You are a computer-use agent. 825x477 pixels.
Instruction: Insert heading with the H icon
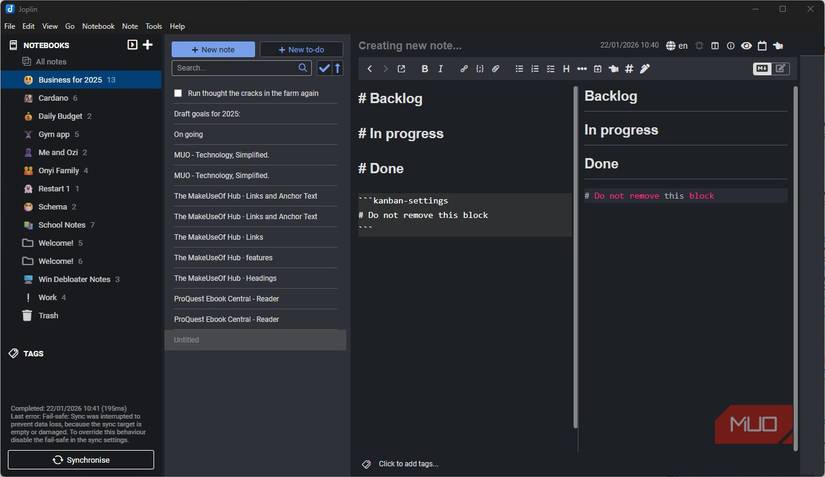tap(566, 69)
